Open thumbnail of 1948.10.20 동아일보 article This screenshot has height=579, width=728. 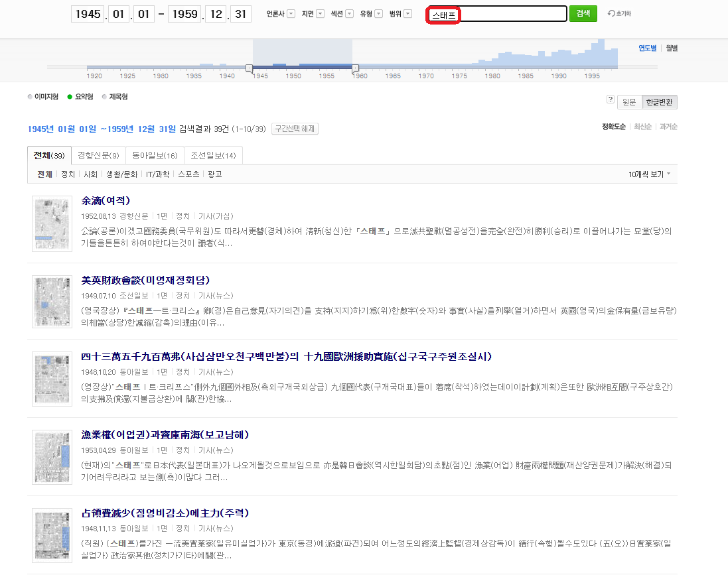[52, 379]
